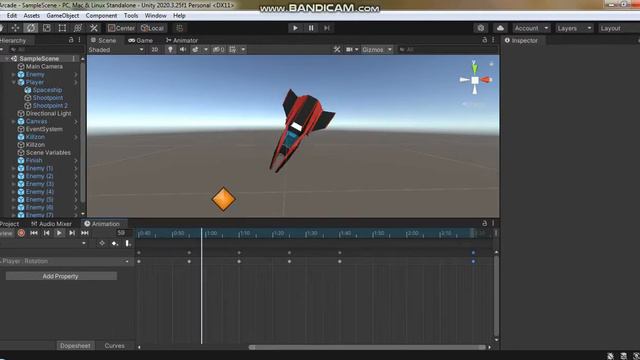Click the Add Event icon in Animation
640x360 pixels.
128,244
